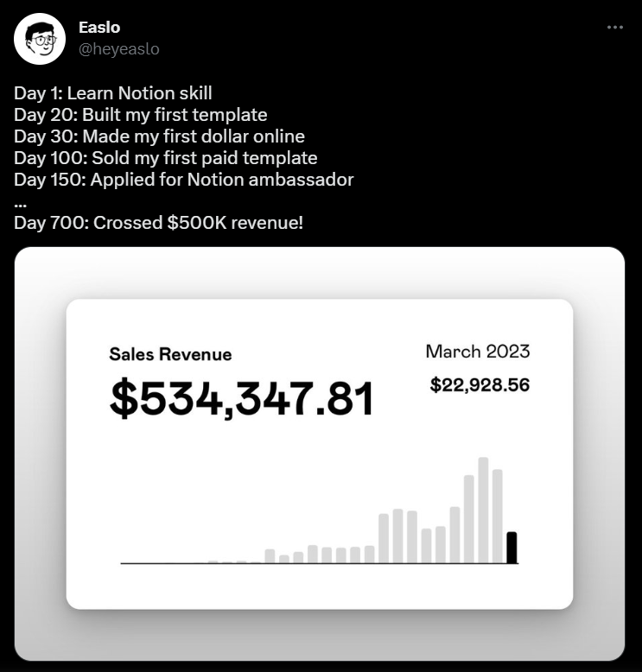Click the "March 2023" month label
The image size is (642, 672).
477,351
